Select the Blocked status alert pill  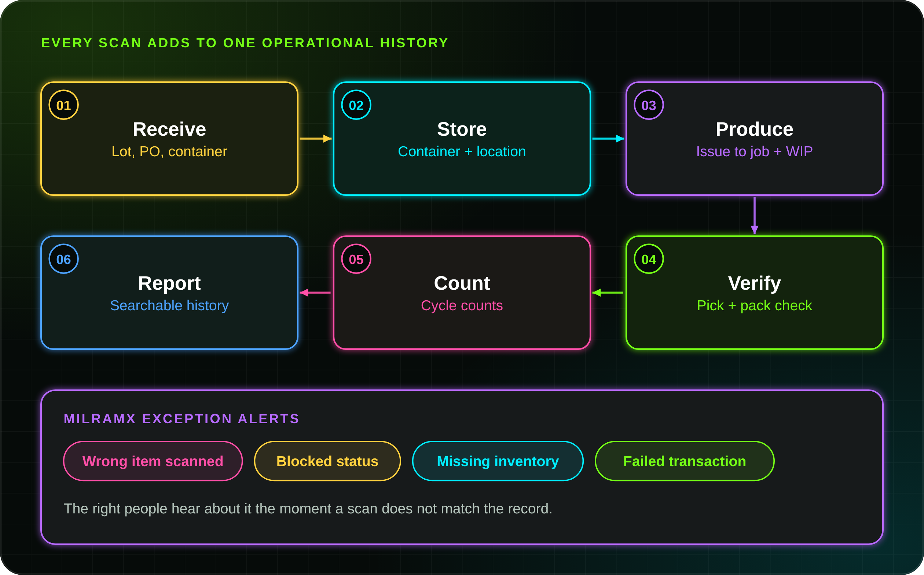click(327, 461)
